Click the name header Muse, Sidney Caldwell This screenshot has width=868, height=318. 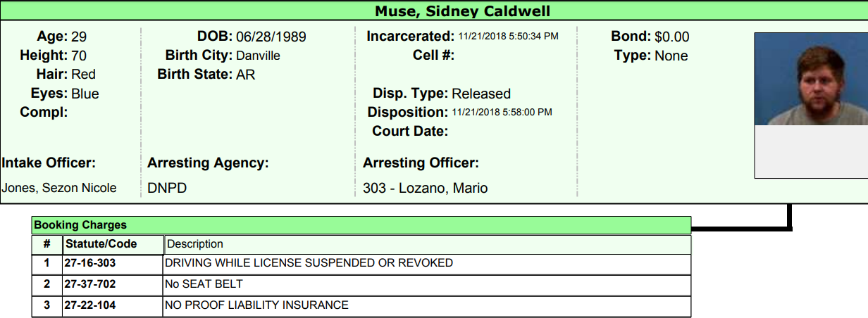point(462,11)
